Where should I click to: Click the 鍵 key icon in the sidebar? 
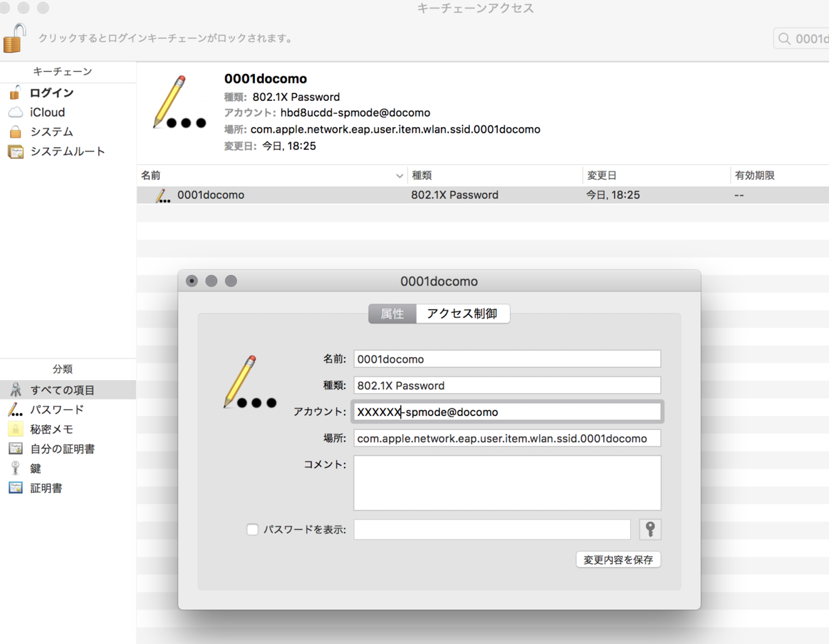click(x=15, y=468)
